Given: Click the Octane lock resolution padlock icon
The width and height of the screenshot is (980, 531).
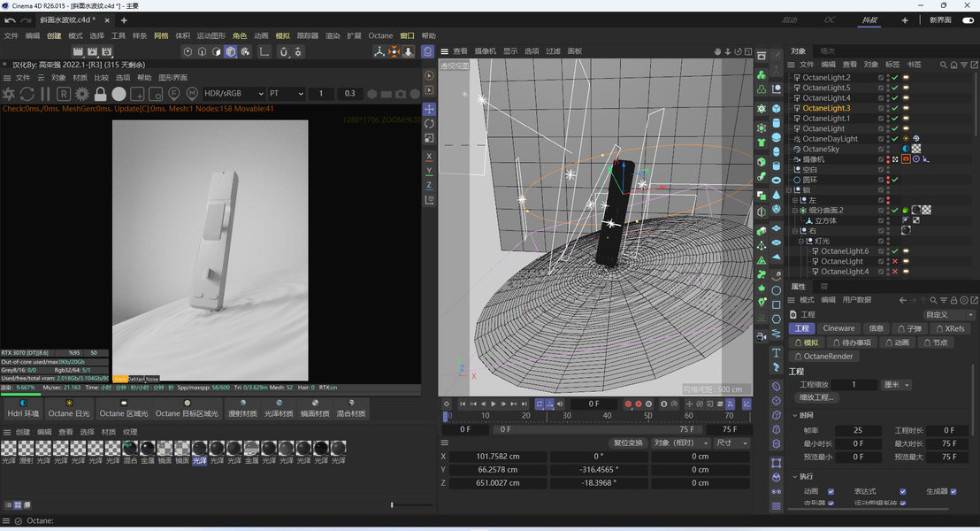Looking at the screenshot, I should click(x=100, y=94).
